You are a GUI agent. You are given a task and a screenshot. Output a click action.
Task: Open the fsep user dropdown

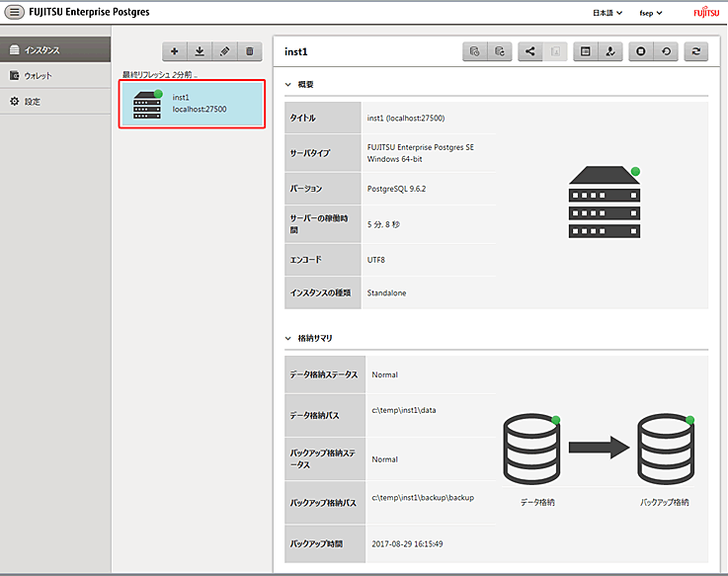(x=651, y=13)
